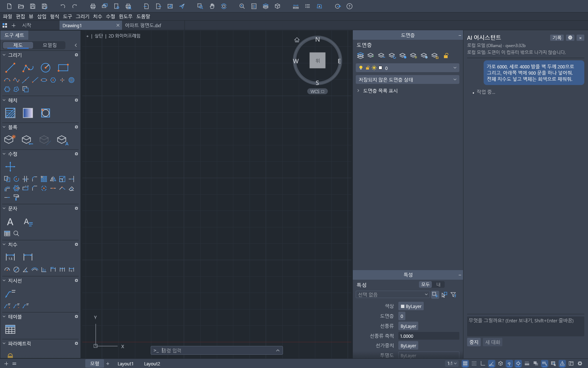Toggle ortho mode L-shaped icon
588x368 pixels.
(483, 364)
